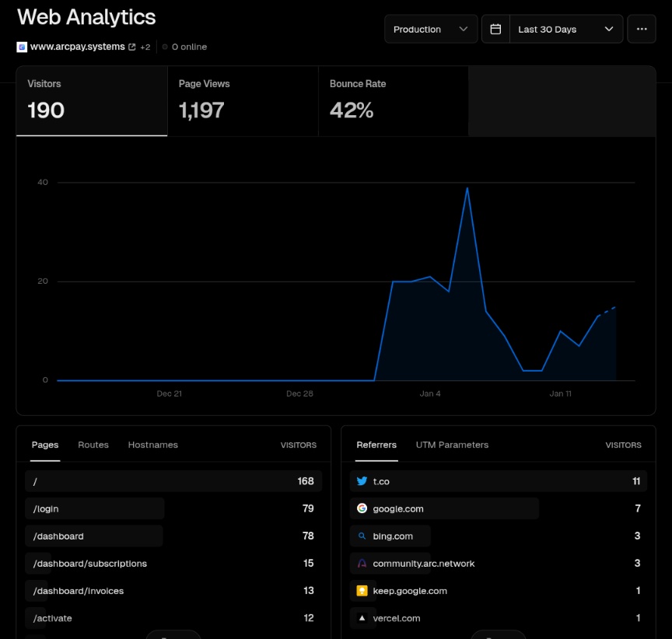Select the Visitors metric card
The height and width of the screenshot is (639, 672).
click(x=92, y=101)
